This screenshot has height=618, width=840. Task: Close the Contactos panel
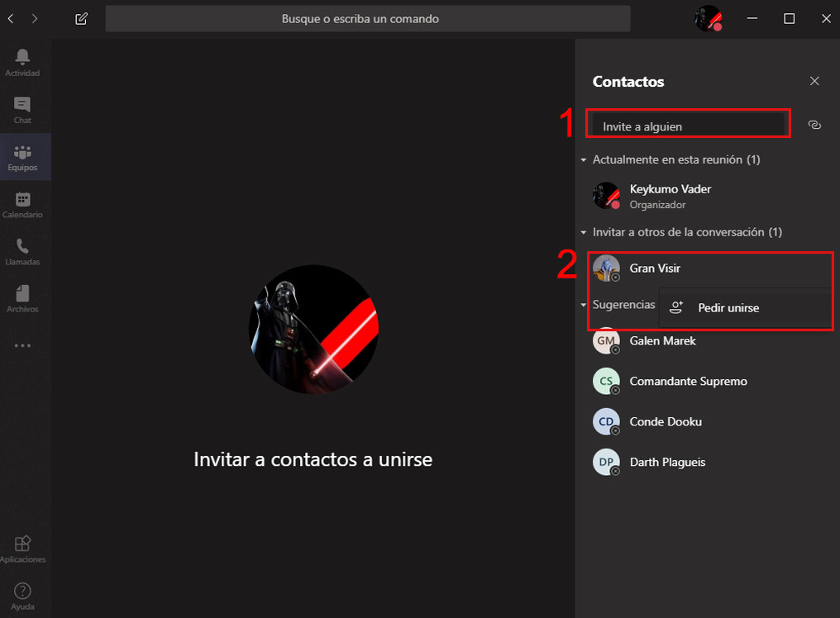pyautogui.click(x=814, y=81)
